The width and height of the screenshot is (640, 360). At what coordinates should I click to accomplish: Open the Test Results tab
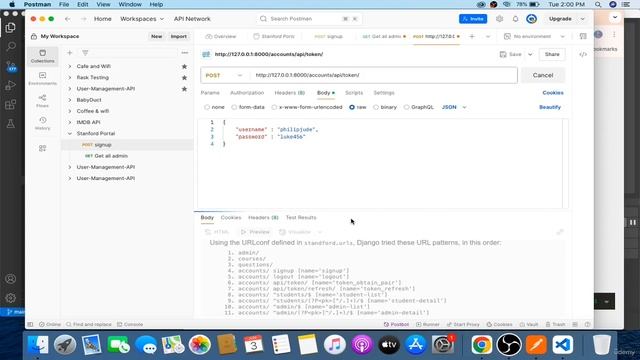click(x=301, y=218)
